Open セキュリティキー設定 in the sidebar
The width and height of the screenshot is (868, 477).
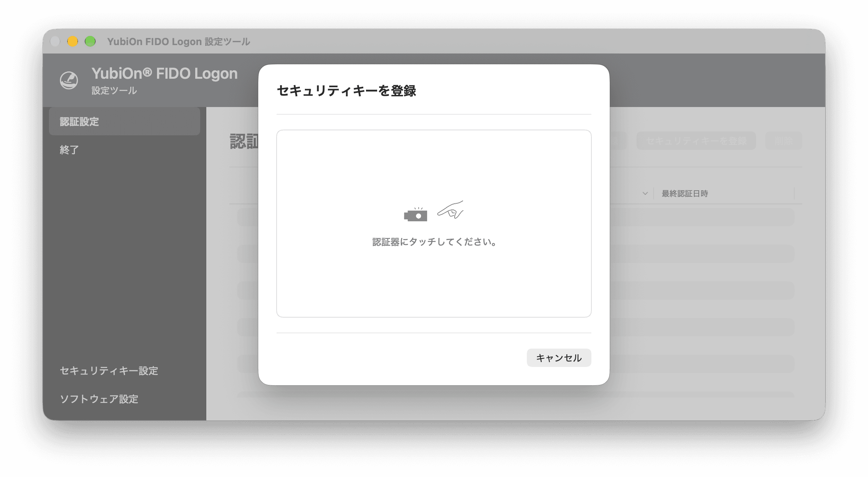point(109,371)
